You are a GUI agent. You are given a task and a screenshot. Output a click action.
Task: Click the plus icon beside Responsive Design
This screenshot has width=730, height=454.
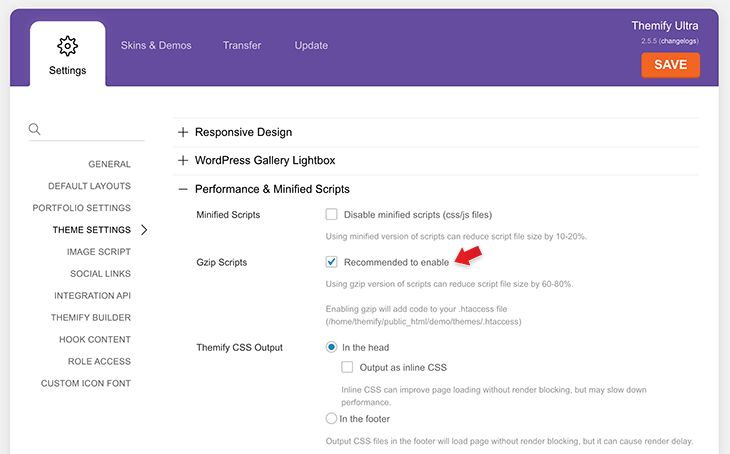pos(183,132)
